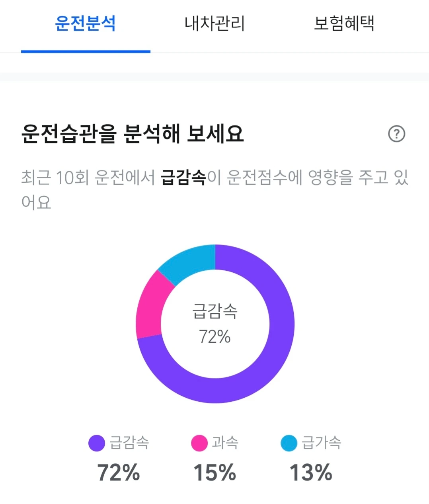The image size is (429, 504).
Task: Switch to the 내차관리 tab
Action: pos(214,23)
